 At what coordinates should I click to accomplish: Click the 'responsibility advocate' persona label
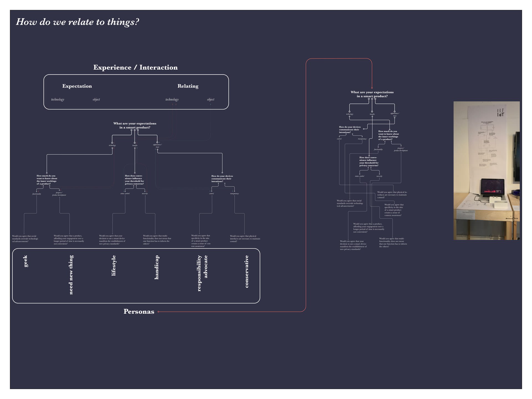click(x=202, y=273)
